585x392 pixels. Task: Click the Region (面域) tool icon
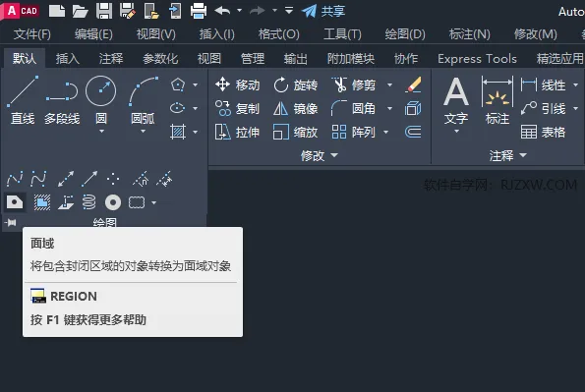coord(15,202)
